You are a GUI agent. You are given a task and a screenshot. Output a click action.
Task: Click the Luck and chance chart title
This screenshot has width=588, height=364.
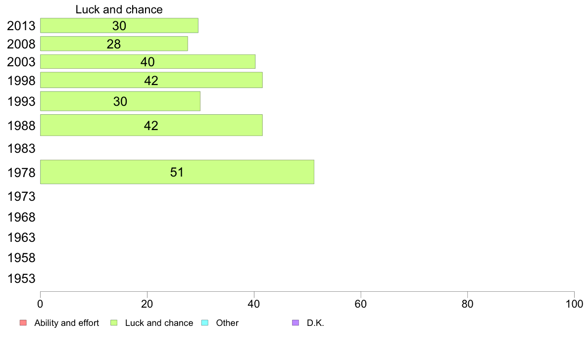119,9
